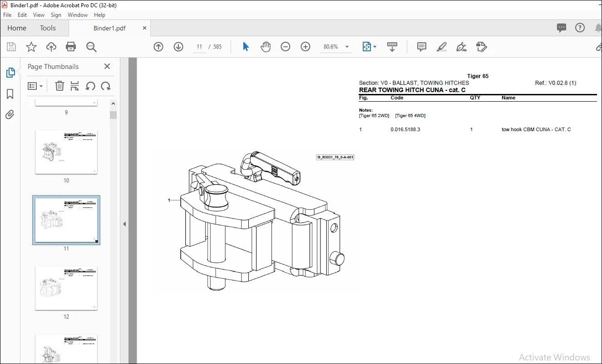Click the scrolling mode keyboard icon
This screenshot has width=602, height=364.
pyautogui.click(x=392, y=47)
